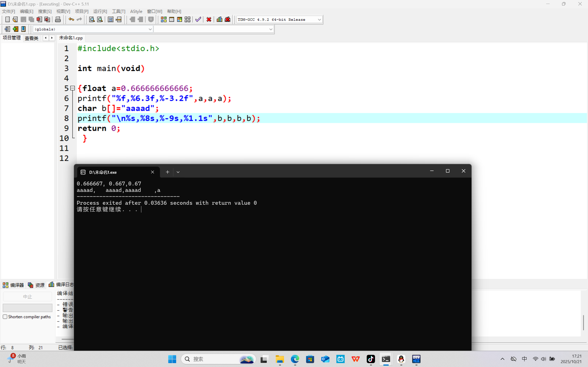Click the 中止 button

click(x=27, y=297)
